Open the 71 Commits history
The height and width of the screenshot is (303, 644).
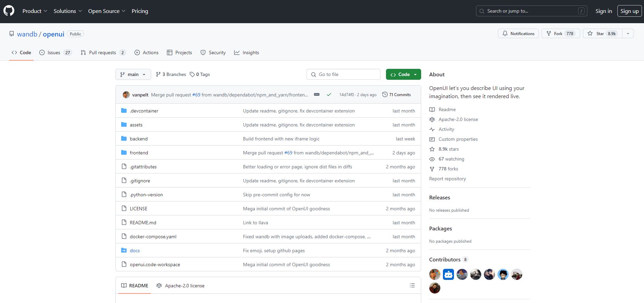click(396, 95)
